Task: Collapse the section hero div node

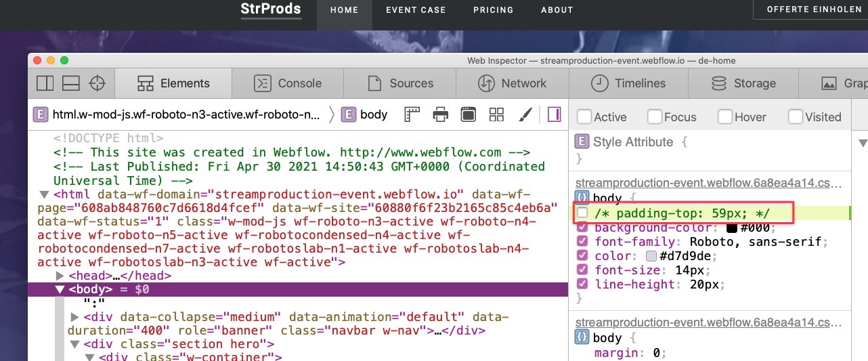Action: tap(74, 345)
